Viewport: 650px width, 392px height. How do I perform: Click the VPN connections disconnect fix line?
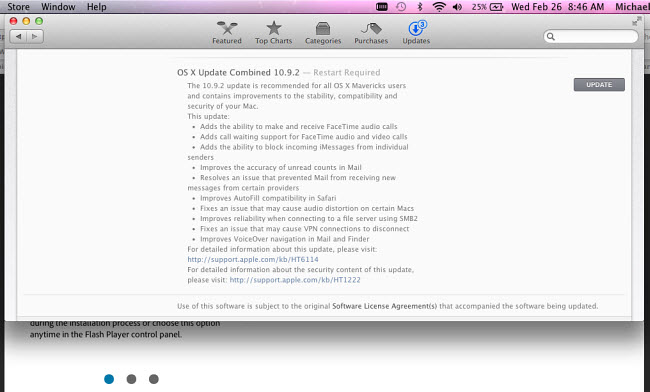click(x=304, y=229)
